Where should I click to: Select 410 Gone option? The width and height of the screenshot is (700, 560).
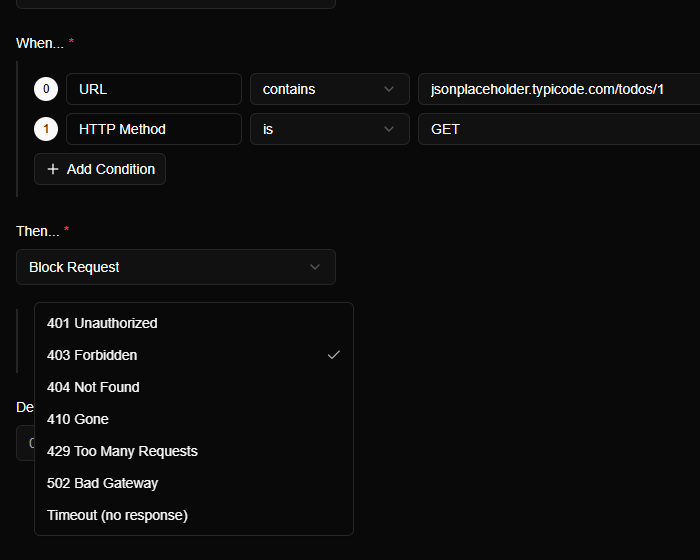coord(194,419)
